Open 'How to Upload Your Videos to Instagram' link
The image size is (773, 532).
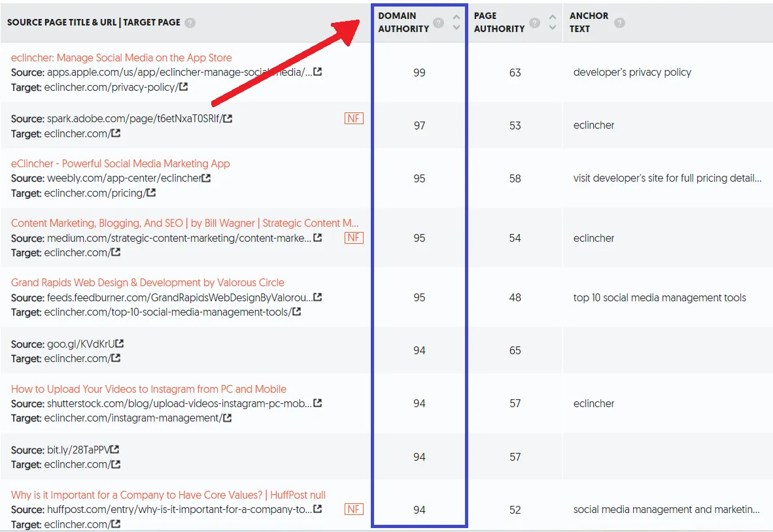[x=148, y=389]
